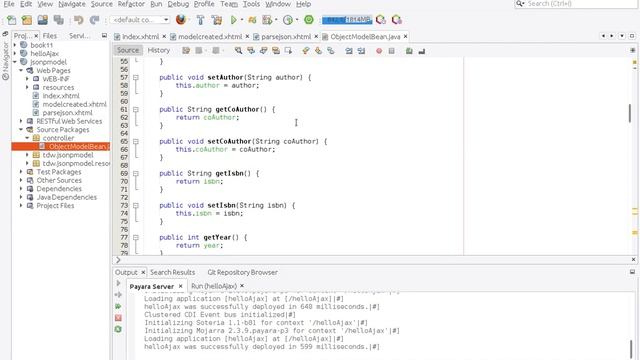Click the editor vertical scrollbar thumb
The height and width of the screenshot is (360, 640).
point(630,113)
